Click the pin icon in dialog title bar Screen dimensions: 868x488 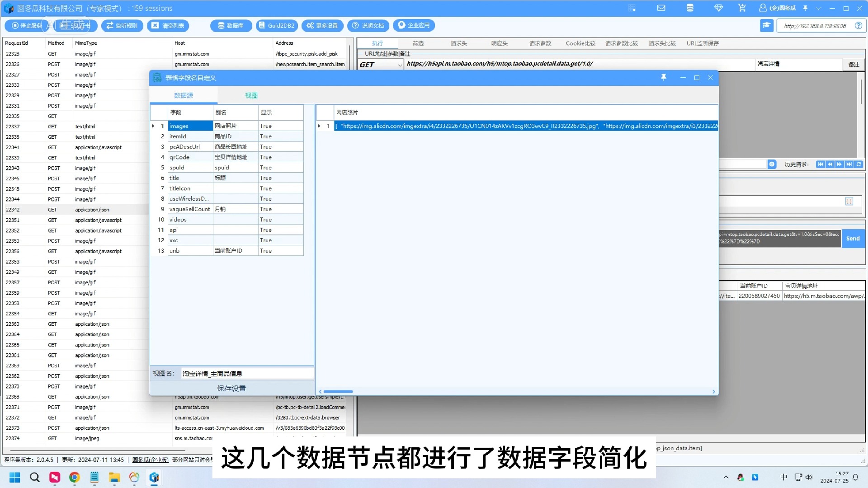664,78
